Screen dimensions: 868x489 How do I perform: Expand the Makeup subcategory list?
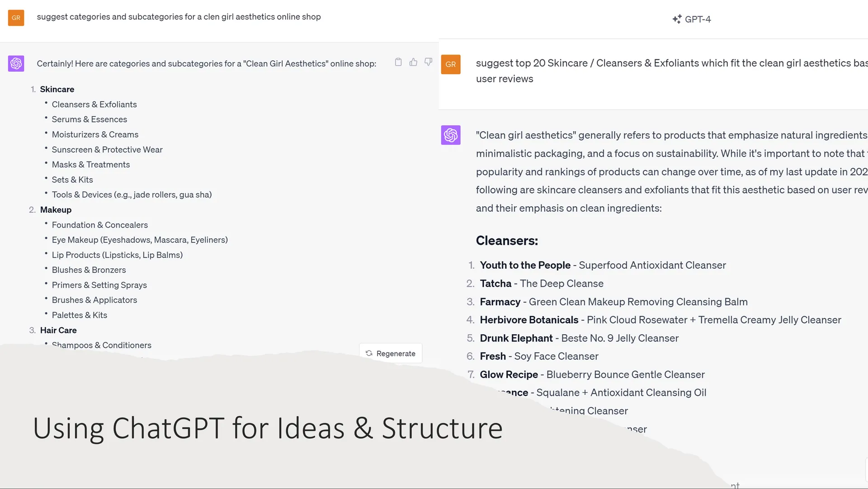tap(56, 209)
